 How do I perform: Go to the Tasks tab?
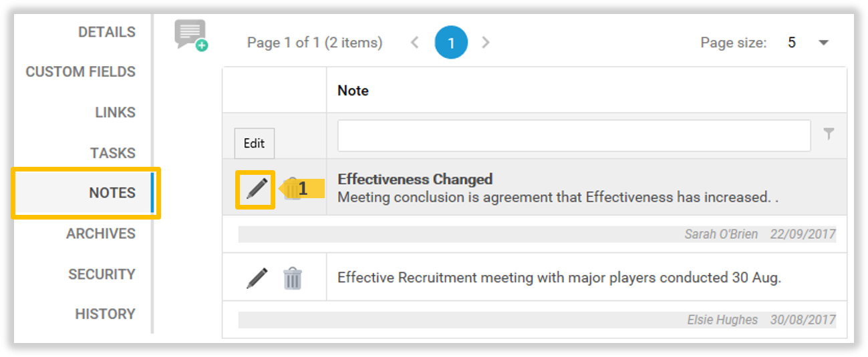coord(112,153)
